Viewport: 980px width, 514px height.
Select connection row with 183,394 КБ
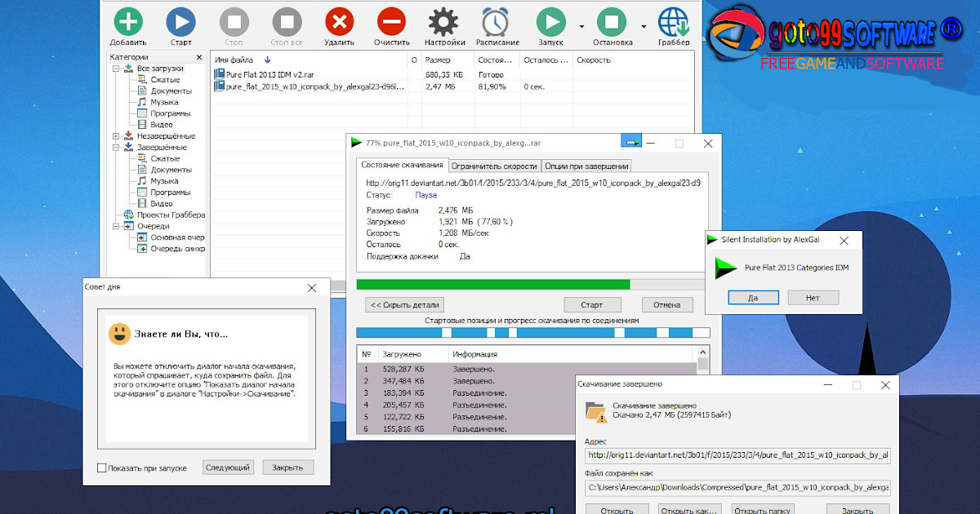click(x=528, y=393)
